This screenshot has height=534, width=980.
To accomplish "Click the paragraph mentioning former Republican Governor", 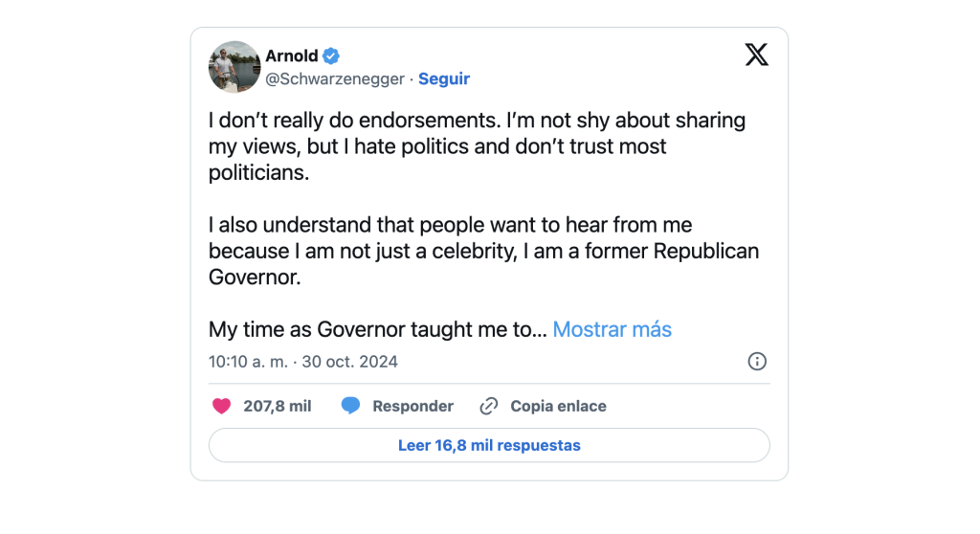I will pos(483,251).
